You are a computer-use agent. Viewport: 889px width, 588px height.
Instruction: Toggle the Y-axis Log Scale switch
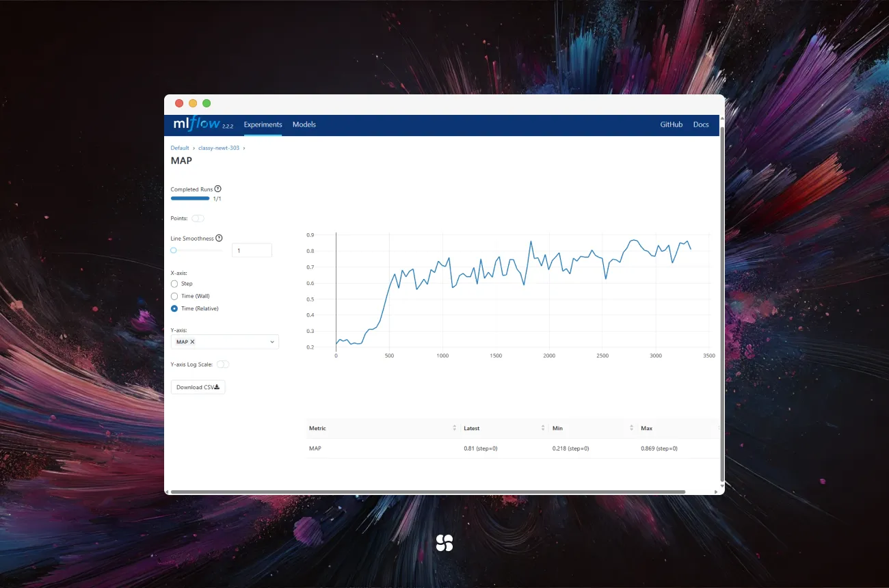[x=223, y=364]
